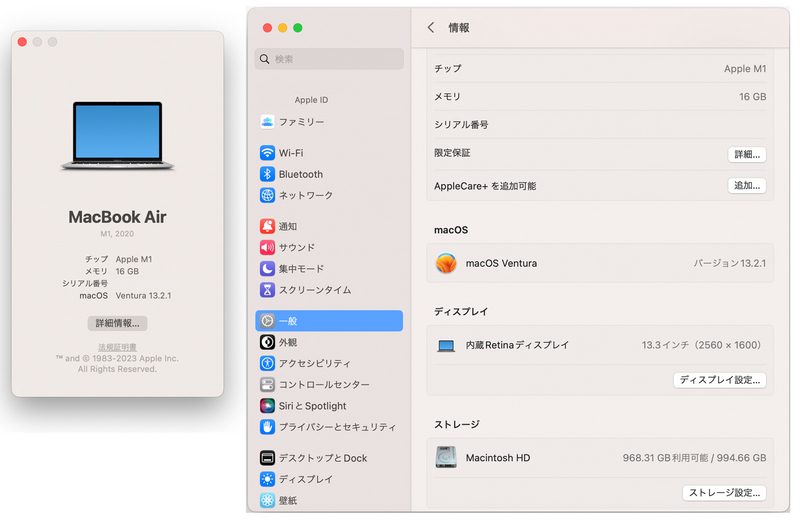Open the コントロールセンター icon
Screen dimensions: 800x519
pyautogui.click(x=267, y=384)
